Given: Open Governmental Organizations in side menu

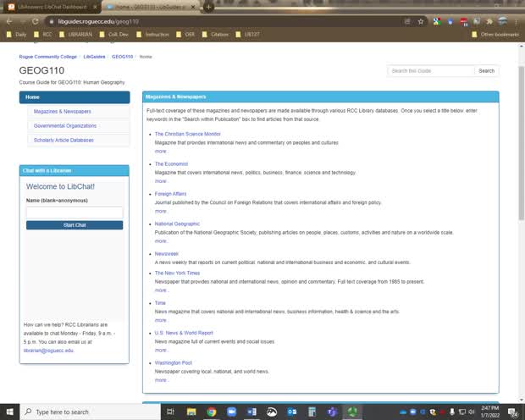Looking at the screenshot, I should [x=65, y=126].
